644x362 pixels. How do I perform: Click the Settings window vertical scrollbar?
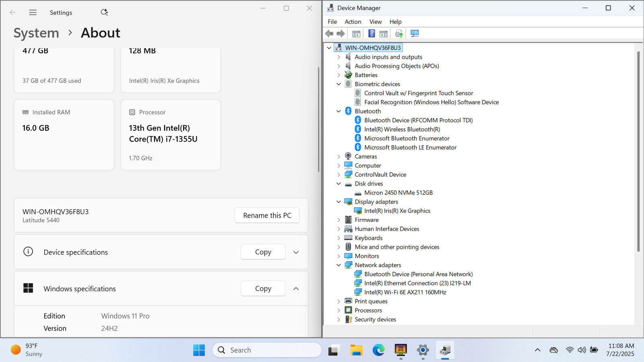point(319,119)
